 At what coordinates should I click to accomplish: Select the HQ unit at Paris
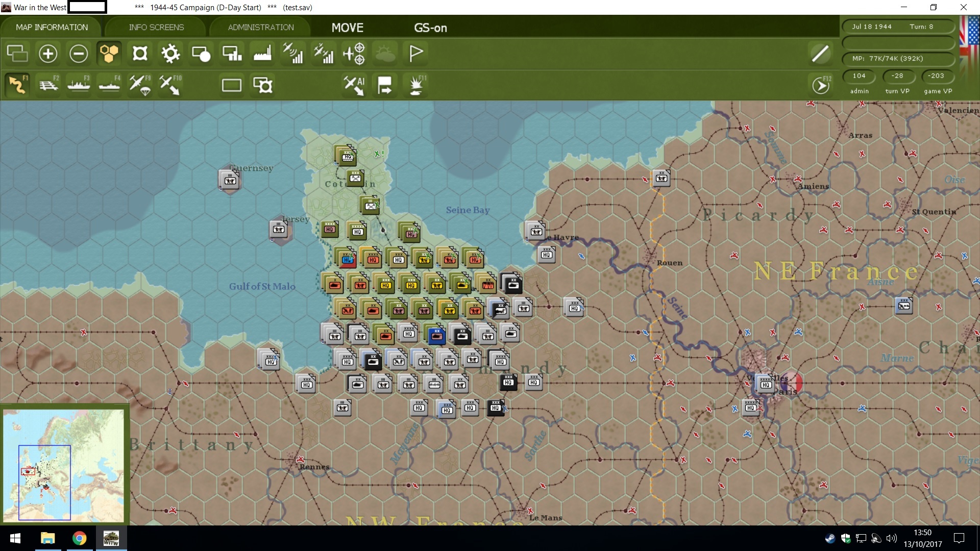[x=766, y=384]
